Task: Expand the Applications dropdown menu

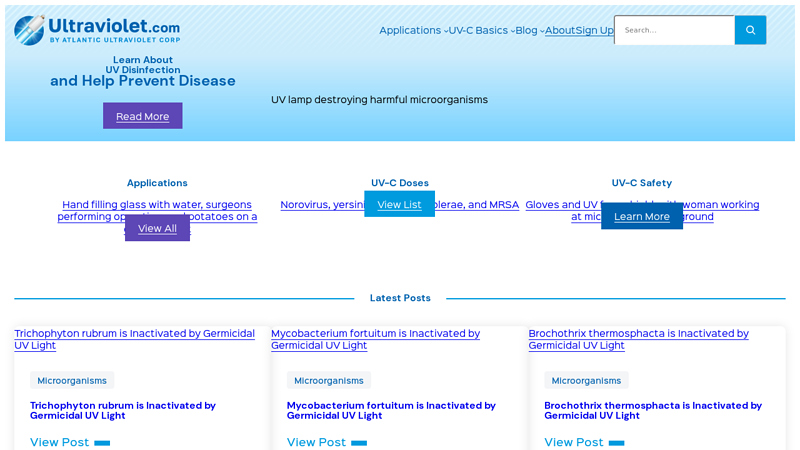Action: [x=412, y=31]
